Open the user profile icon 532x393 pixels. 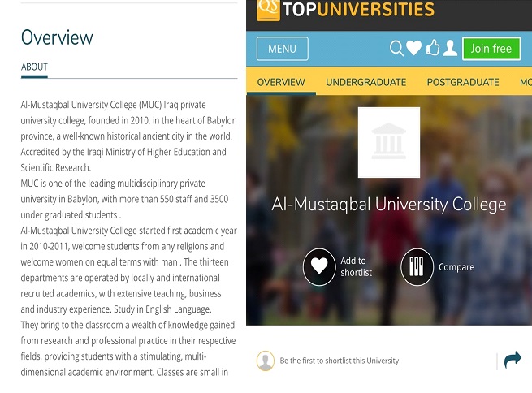450,48
